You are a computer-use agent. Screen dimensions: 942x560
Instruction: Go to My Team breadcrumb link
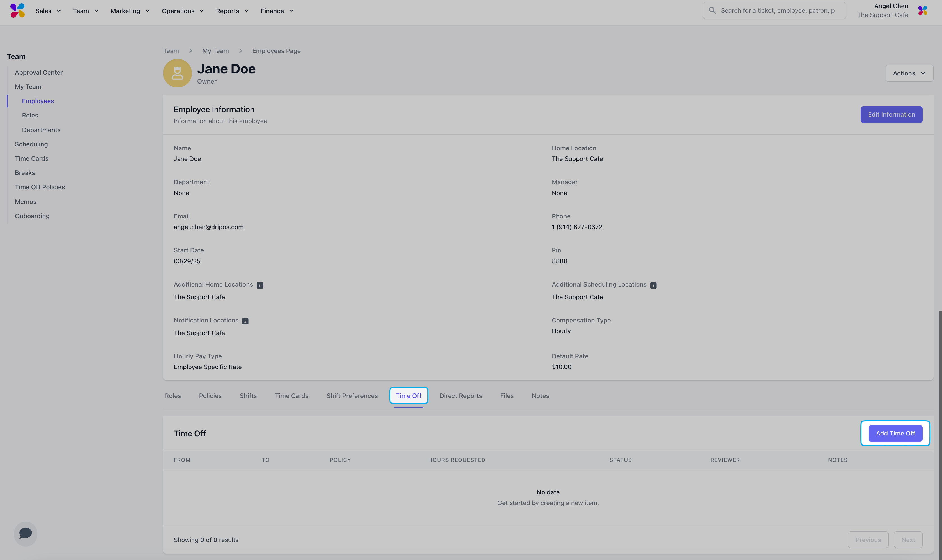point(215,51)
